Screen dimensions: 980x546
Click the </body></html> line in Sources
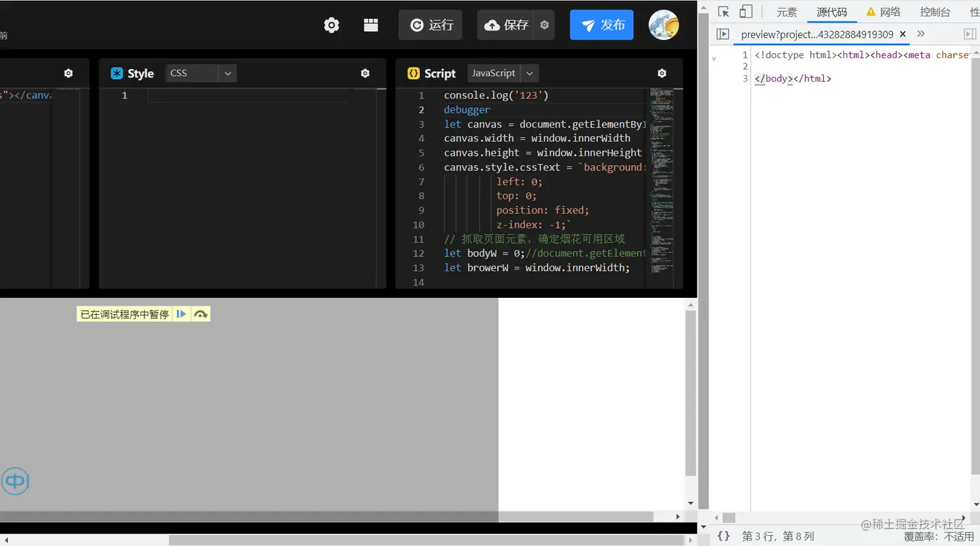point(793,78)
